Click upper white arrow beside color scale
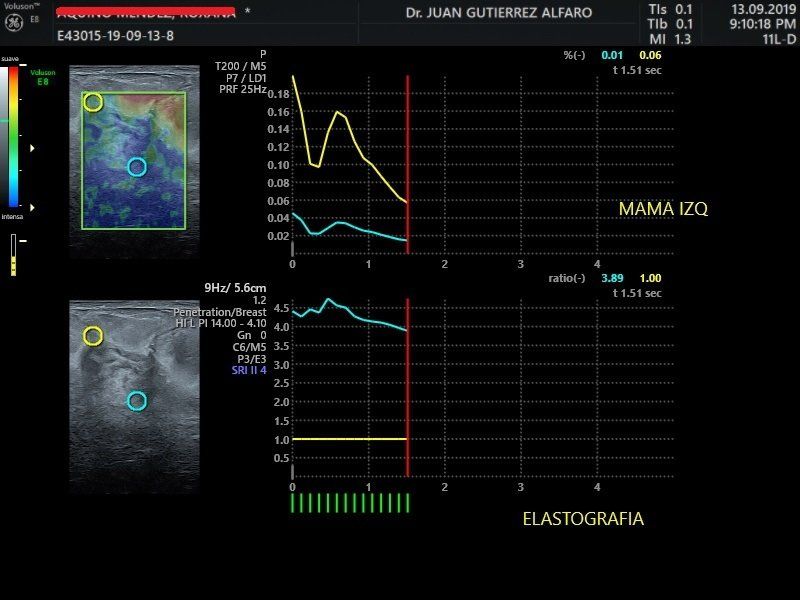This screenshot has height=600, width=800. pyautogui.click(x=32, y=148)
